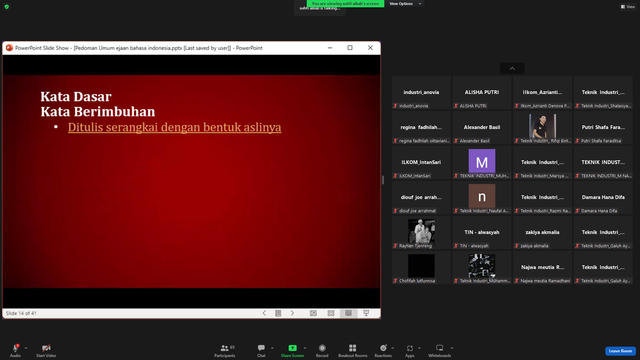The height and width of the screenshot is (360, 640).
Task: Select the Cholifah black avatar tile
Action: click(421, 268)
